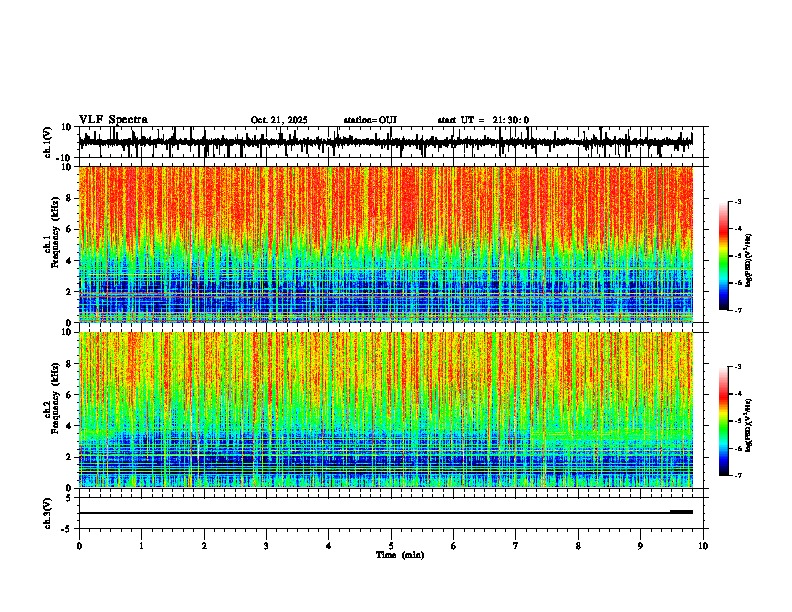Click the 'station=OUI' header label

pos(370,120)
